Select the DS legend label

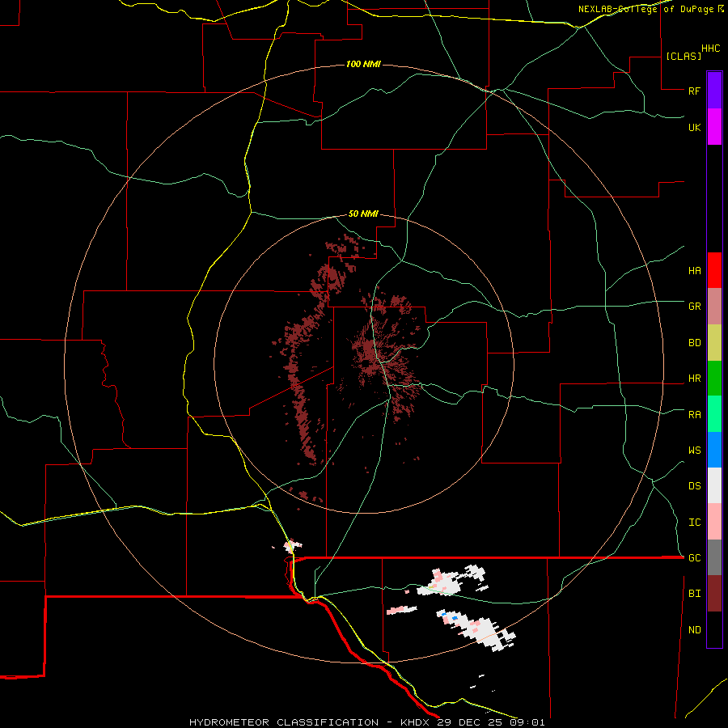[694, 486]
